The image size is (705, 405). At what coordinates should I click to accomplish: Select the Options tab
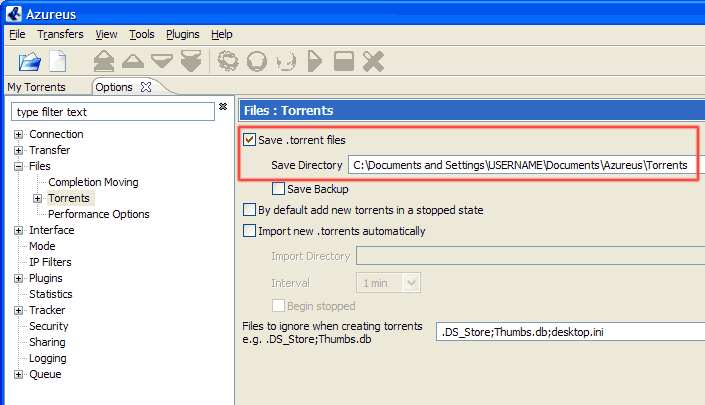[x=114, y=87]
